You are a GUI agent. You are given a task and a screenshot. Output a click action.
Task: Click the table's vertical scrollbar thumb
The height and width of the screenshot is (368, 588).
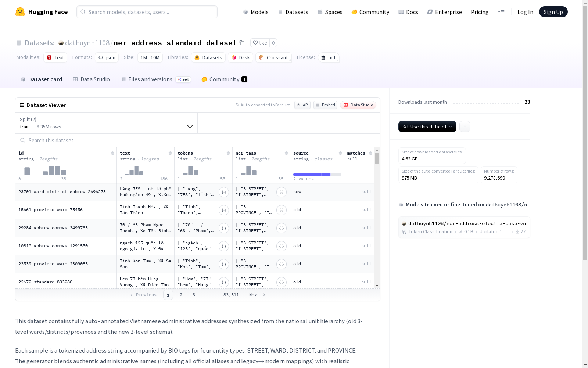tap(377, 159)
